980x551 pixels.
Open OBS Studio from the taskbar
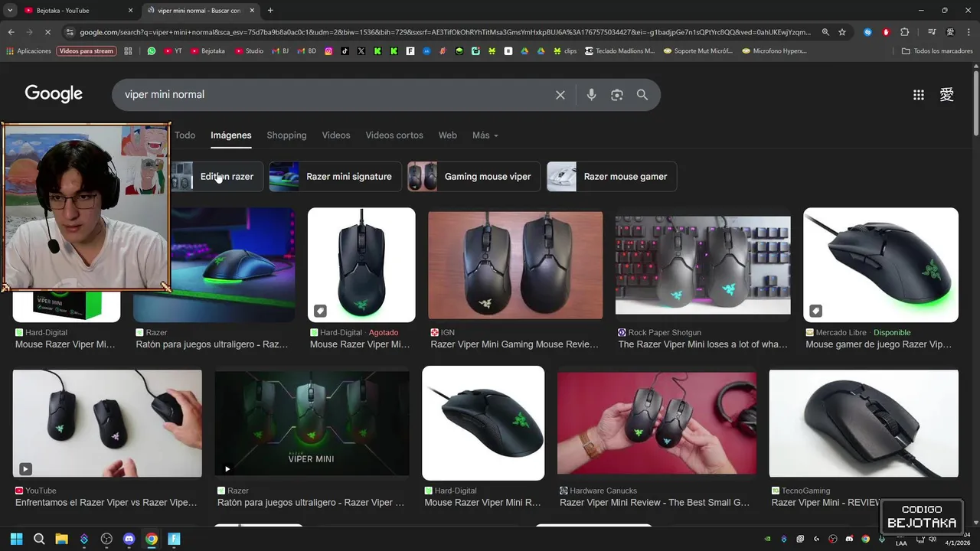tap(106, 539)
